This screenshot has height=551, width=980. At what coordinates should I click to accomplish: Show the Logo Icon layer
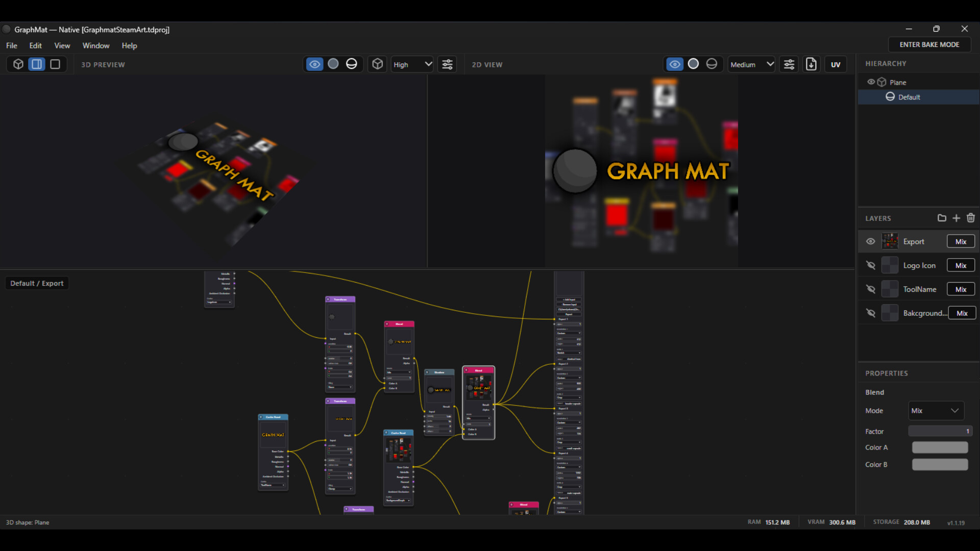pos(871,265)
